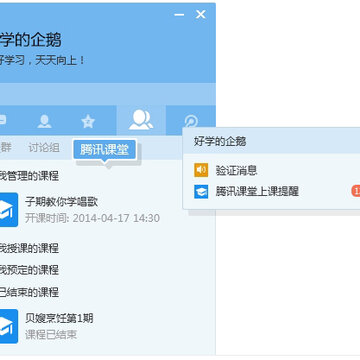Viewport: 360px width, 360px height.
Task: Open the star favorites tab icon
Action: click(88, 121)
